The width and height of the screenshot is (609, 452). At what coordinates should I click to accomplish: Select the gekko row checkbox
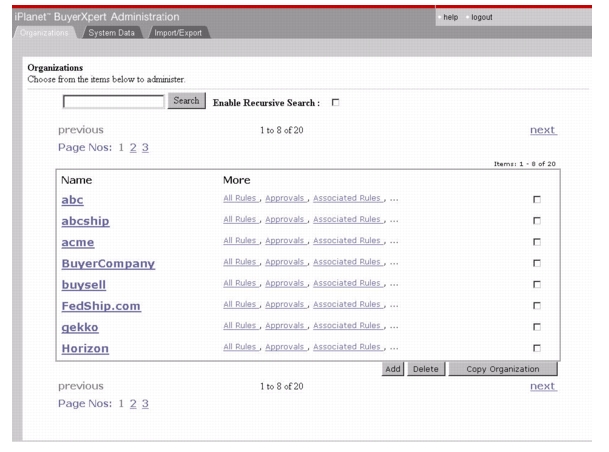(x=537, y=327)
